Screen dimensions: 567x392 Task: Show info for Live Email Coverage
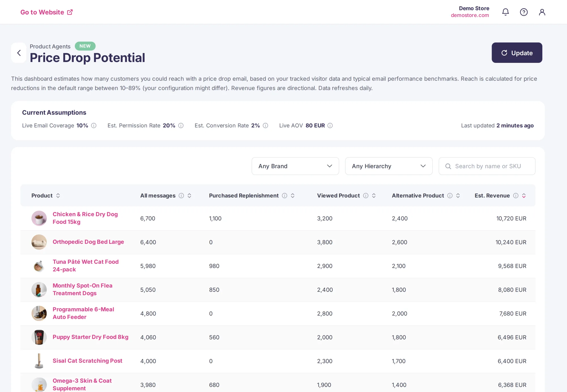[x=94, y=125]
